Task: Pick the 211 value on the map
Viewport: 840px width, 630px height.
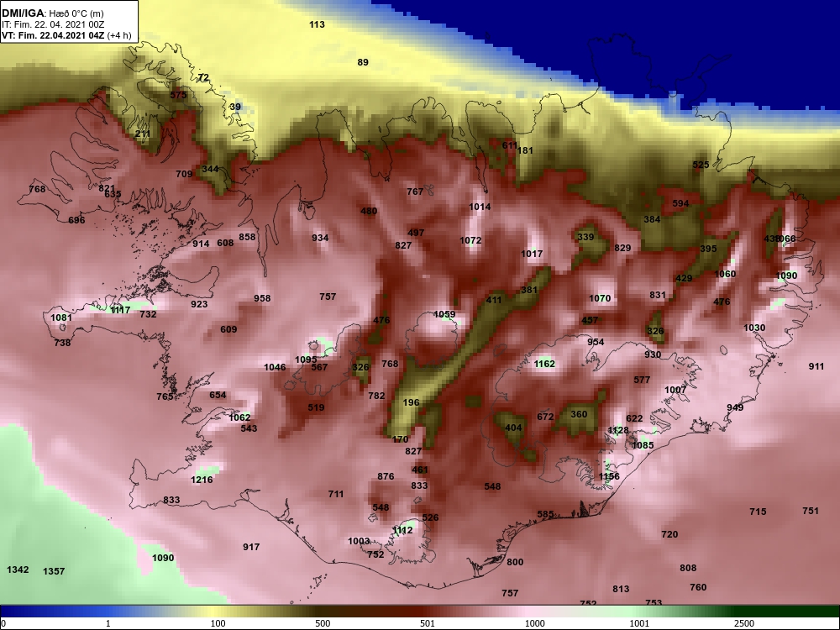Action: tap(143, 134)
